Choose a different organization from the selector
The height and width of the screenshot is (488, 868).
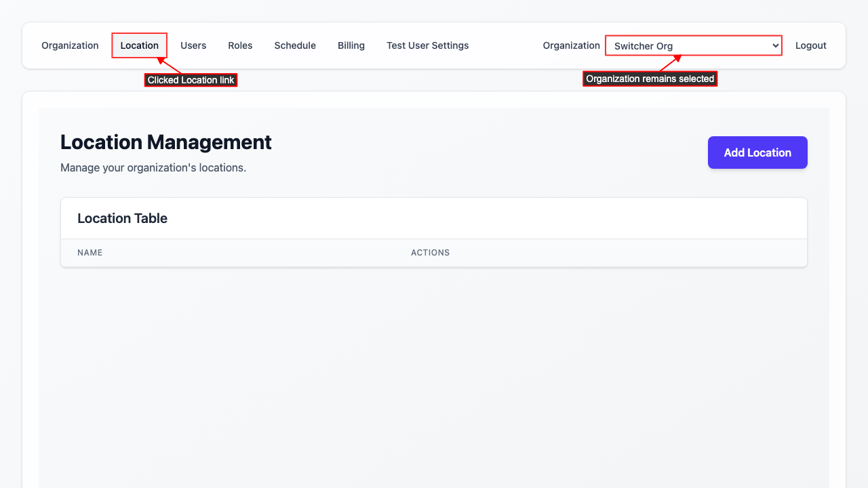pos(693,45)
